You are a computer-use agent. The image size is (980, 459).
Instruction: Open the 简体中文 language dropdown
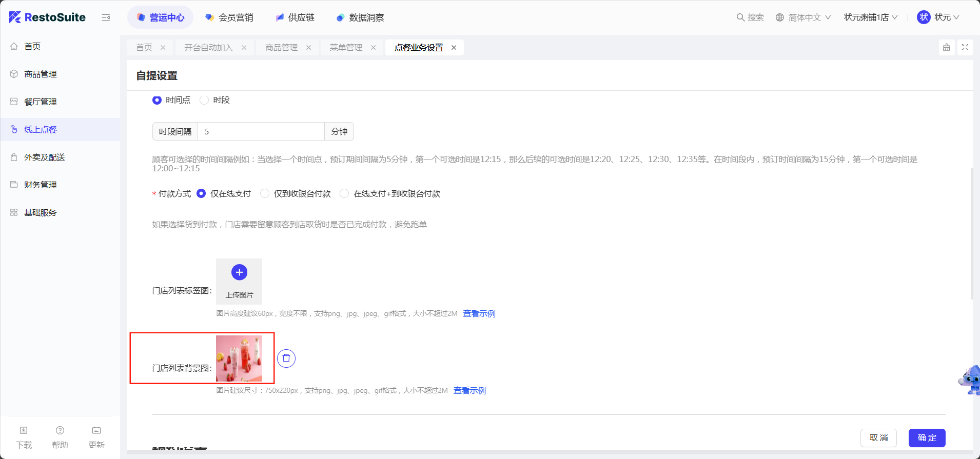pyautogui.click(x=802, y=17)
